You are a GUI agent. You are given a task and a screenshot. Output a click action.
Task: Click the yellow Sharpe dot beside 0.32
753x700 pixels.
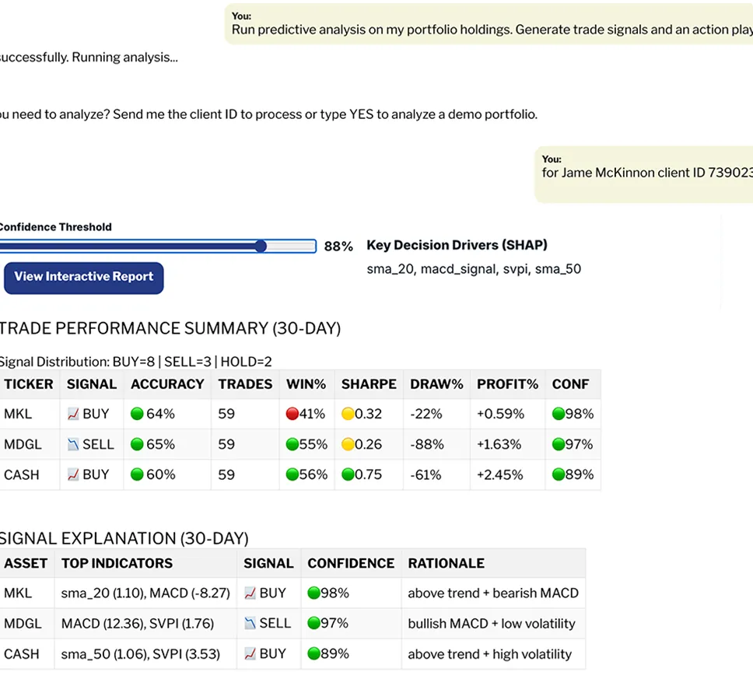[x=348, y=414]
